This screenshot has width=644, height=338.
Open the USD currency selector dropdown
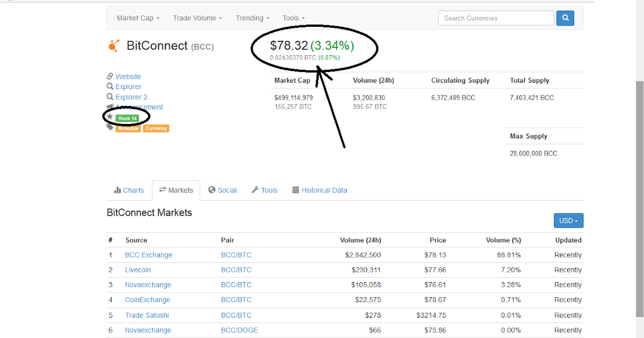[568, 221]
